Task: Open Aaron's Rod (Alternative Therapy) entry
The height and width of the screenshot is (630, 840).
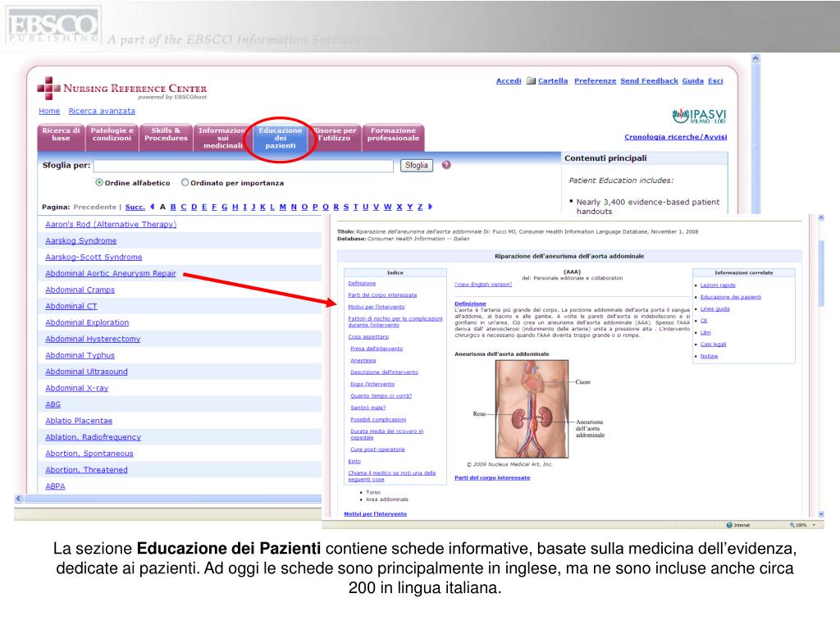Action: 111,225
